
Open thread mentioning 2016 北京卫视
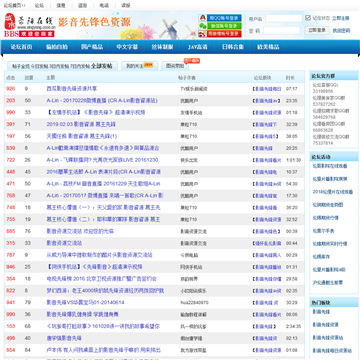tap(101, 279)
